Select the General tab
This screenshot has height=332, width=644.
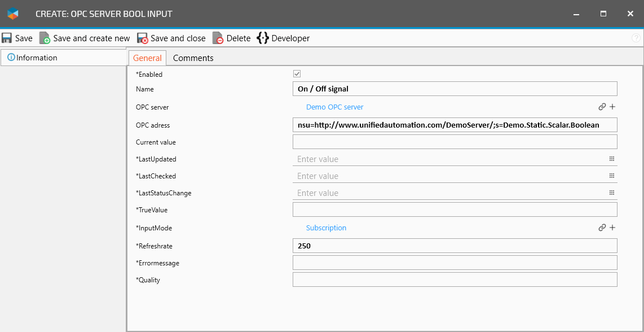tap(147, 58)
